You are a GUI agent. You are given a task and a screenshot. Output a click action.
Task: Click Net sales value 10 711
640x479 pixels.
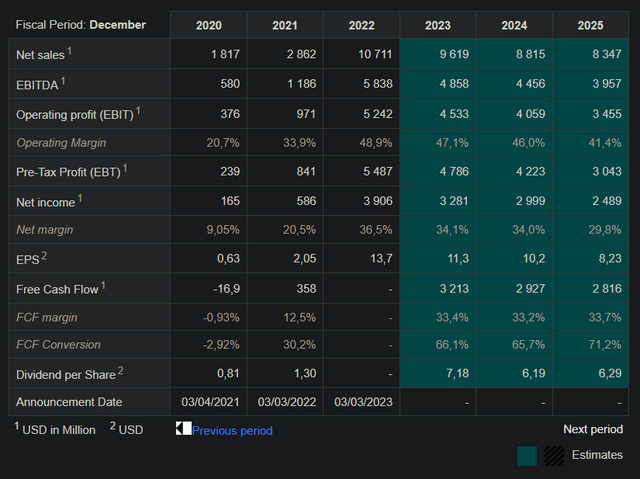(x=375, y=54)
